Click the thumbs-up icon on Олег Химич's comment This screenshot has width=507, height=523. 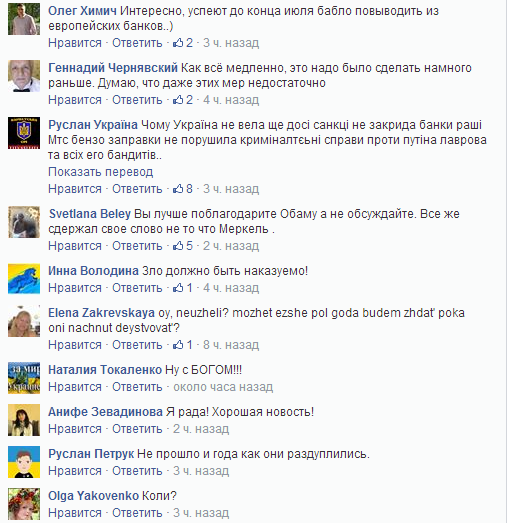(178, 43)
